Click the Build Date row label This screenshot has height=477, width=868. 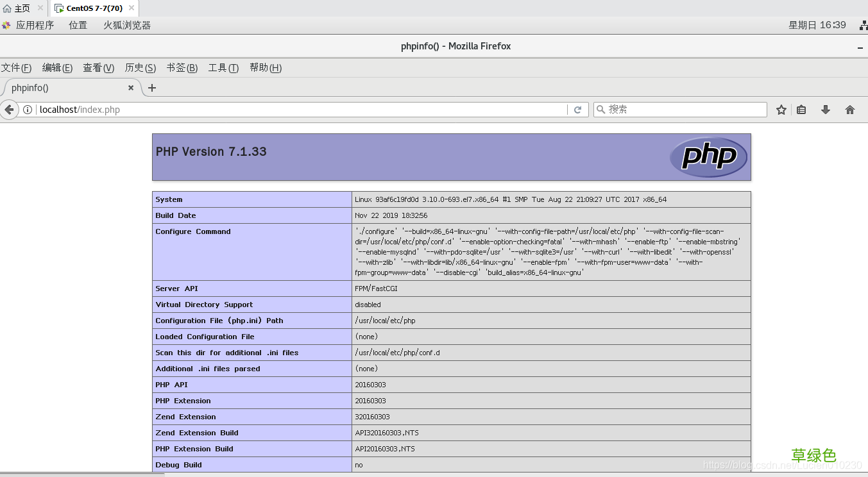(176, 215)
